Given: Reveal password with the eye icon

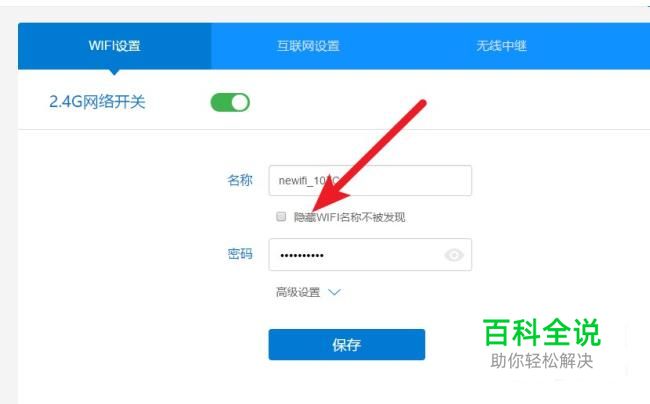Looking at the screenshot, I should (x=454, y=255).
